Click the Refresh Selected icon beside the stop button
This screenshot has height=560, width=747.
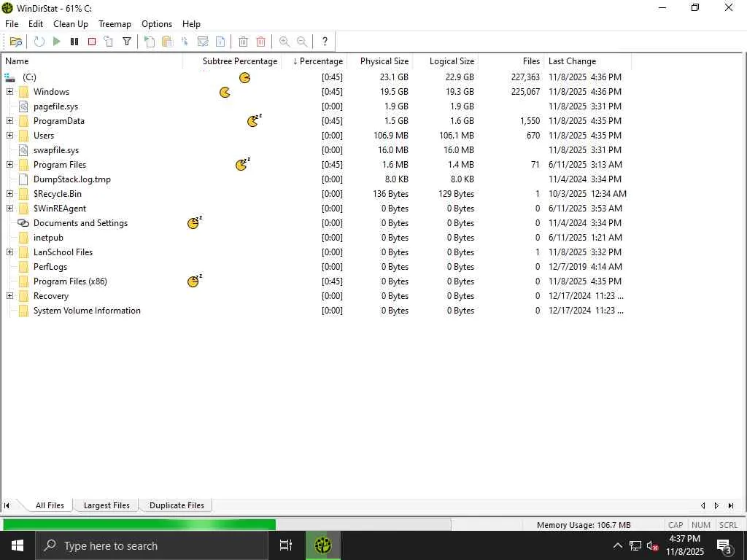109,42
